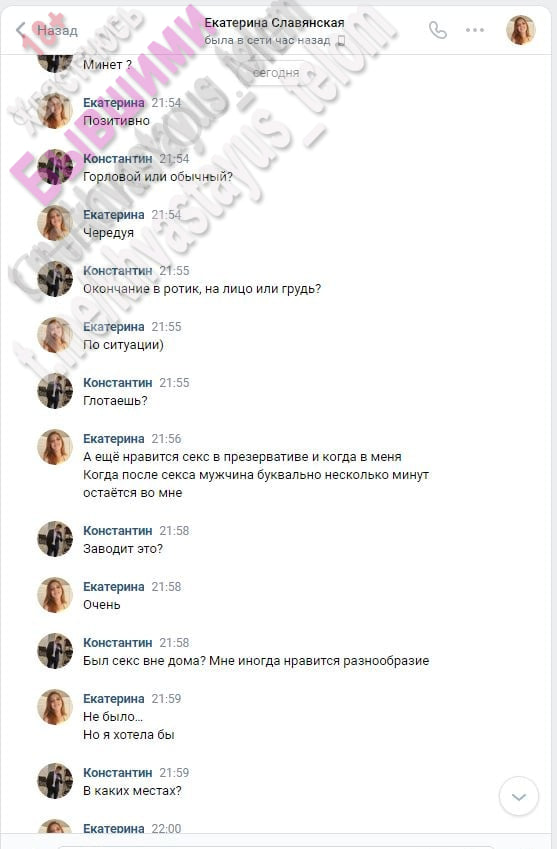
Task: Click Екатерина's avatar on the 21:59 message
Action: point(55,707)
